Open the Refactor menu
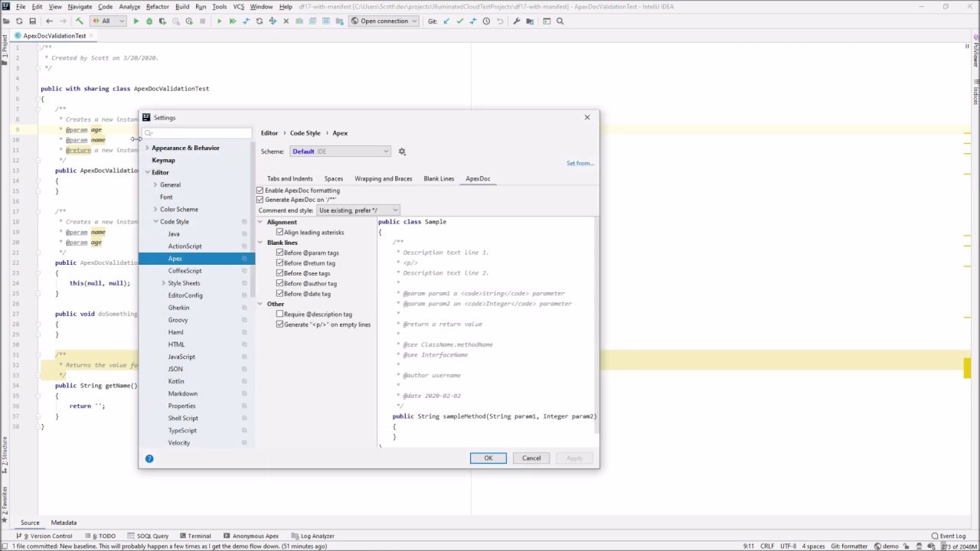Viewport: 980px width, 551px height. point(157,7)
